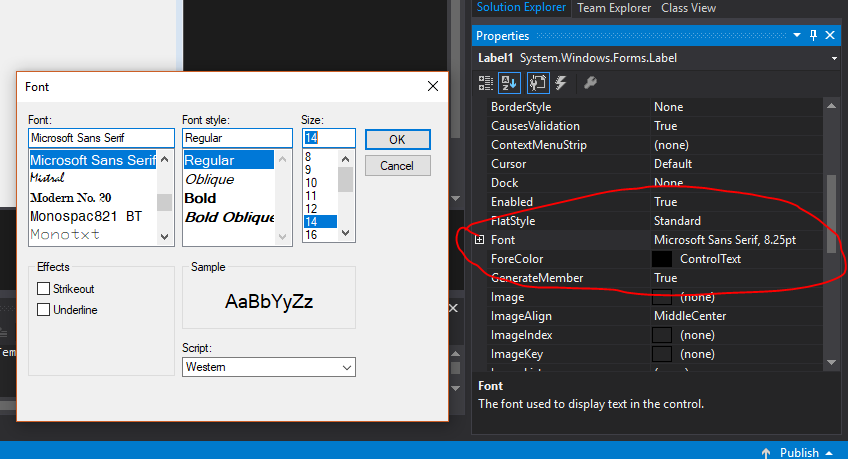Screen dimensions: 848x459
Task: Click the Image property empty swatch
Action: [x=662, y=297]
